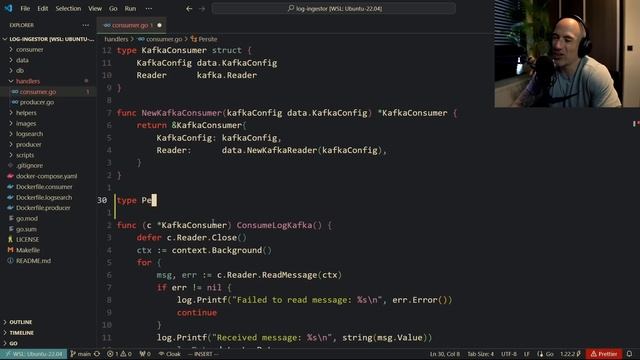Viewport: 640px width, 360px height.
Task: Show more menus via the ellipsis
Action: 149,8
